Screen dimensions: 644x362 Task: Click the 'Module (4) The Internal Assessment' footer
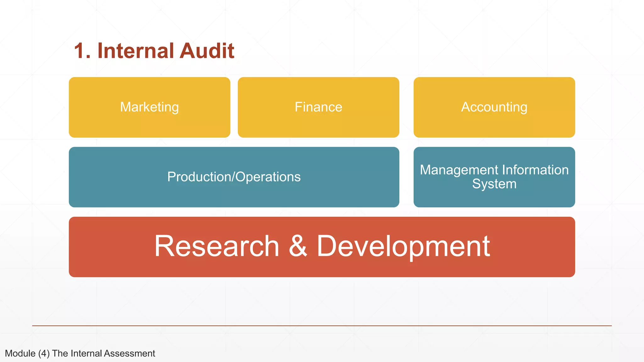pyautogui.click(x=80, y=354)
